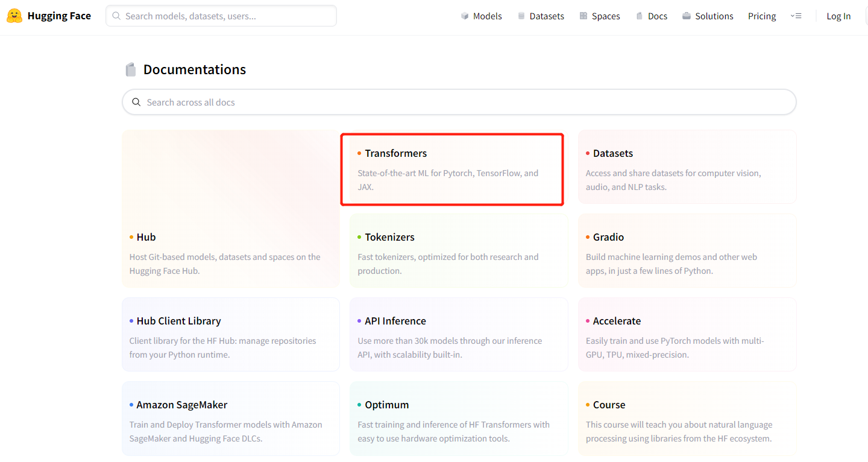
Task: Click 'Easily train and use PyTorch' description
Action: click(675, 347)
